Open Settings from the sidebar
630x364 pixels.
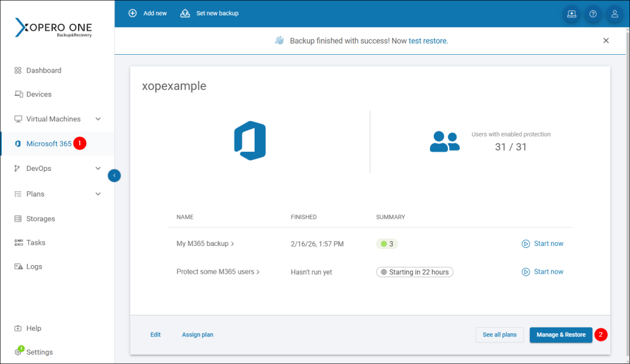point(38,352)
